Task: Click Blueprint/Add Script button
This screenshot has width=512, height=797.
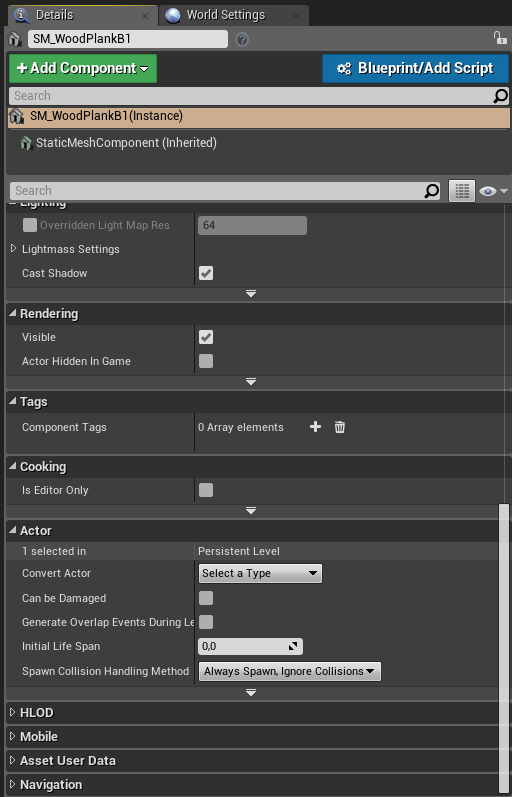Action: click(415, 69)
